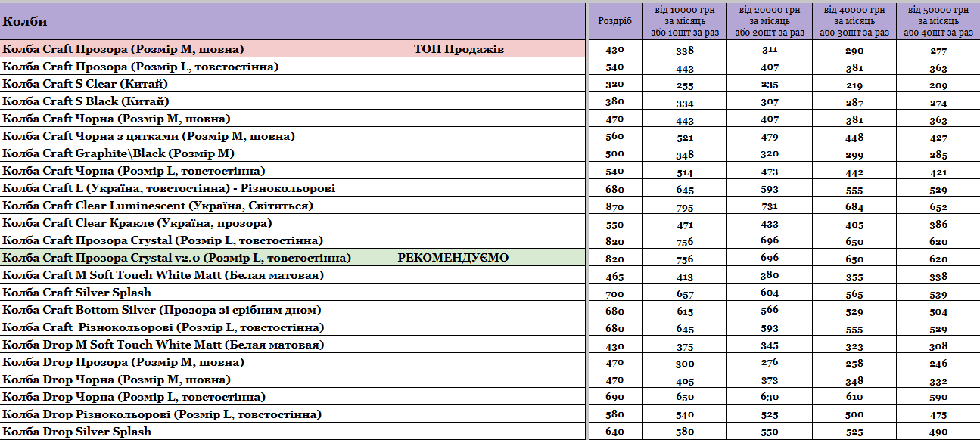This screenshot has height=440, width=980.
Task: Click "Колба Craft S Black (Китай)" name
Action: click(x=86, y=101)
